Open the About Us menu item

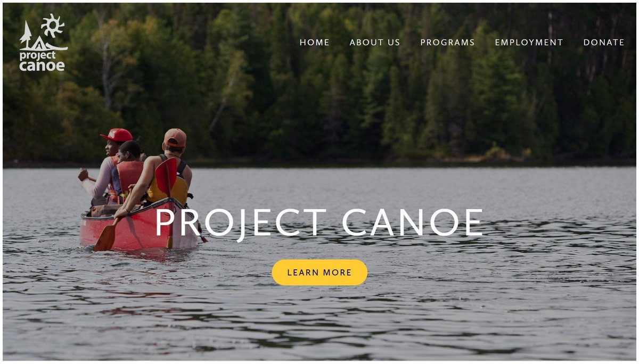click(x=375, y=43)
